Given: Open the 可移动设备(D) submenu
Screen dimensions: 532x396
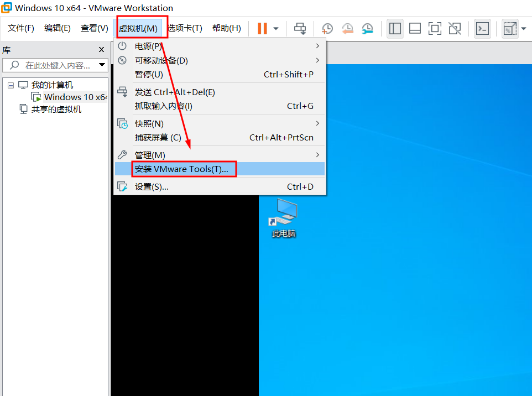Looking at the screenshot, I should coord(220,60).
